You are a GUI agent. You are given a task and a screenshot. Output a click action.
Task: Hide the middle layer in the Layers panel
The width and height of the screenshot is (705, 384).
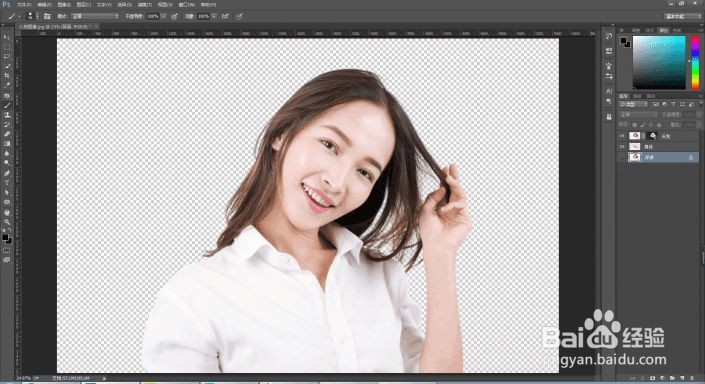[622, 147]
